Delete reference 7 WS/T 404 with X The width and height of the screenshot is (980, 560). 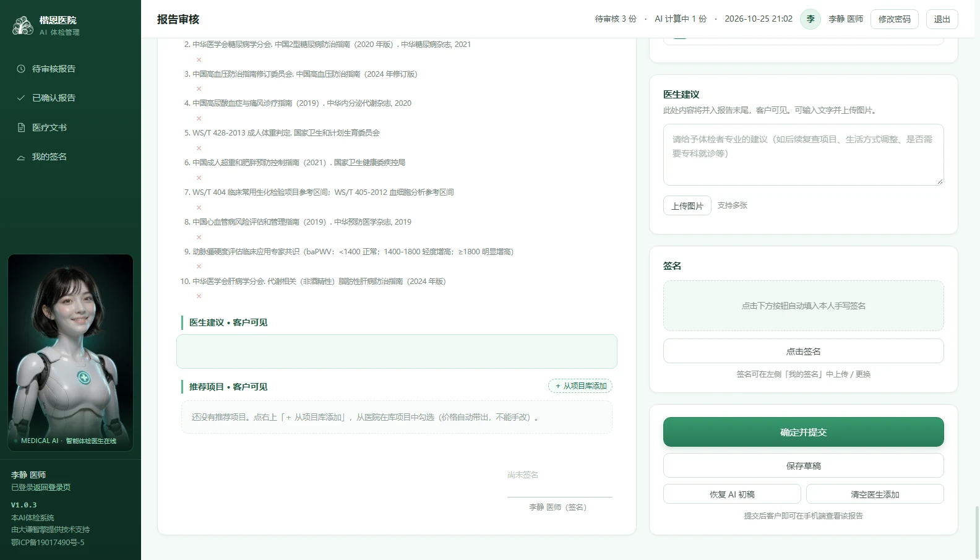point(199,207)
